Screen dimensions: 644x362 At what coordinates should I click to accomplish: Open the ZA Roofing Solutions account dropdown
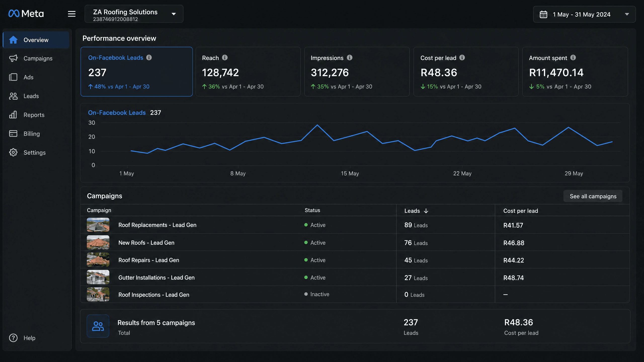pyautogui.click(x=134, y=14)
